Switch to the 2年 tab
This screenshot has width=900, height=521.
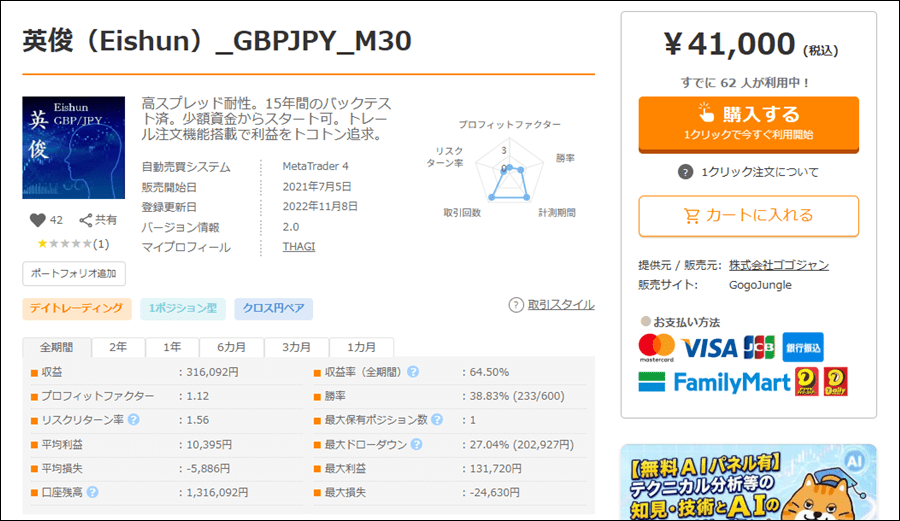point(118,347)
